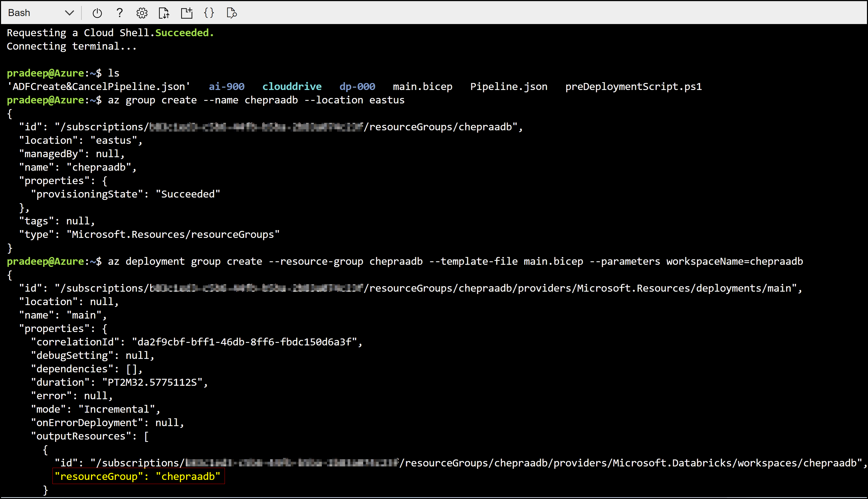Click preDeploymentScript.ps1 file name
The image size is (868, 499).
pos(633,86)
